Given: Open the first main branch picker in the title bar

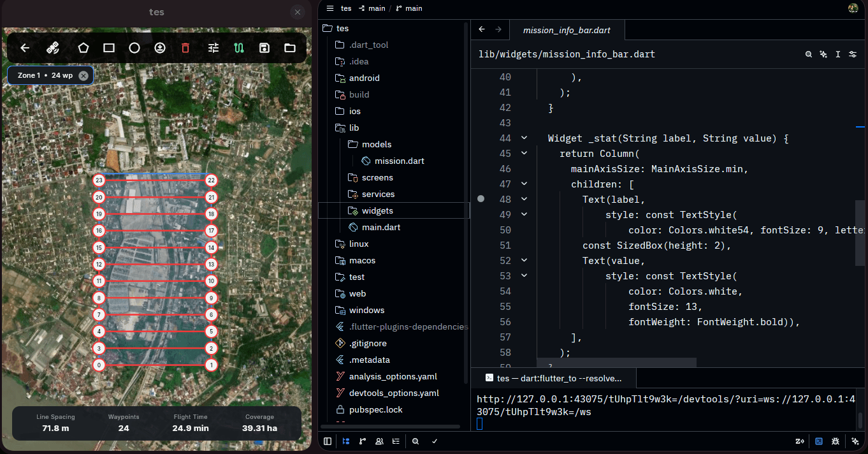Looking at the screenshot, I should coord(372,8).
